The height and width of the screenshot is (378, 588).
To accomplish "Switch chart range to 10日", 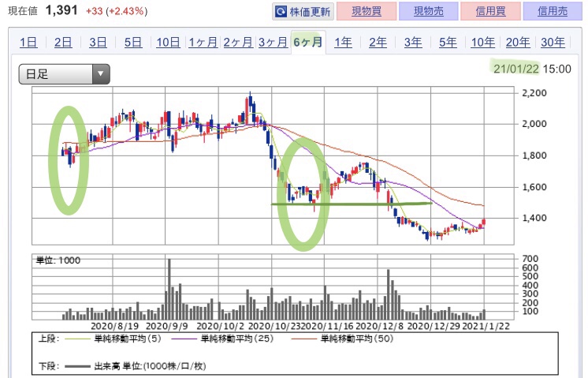I will click(168, 42).
